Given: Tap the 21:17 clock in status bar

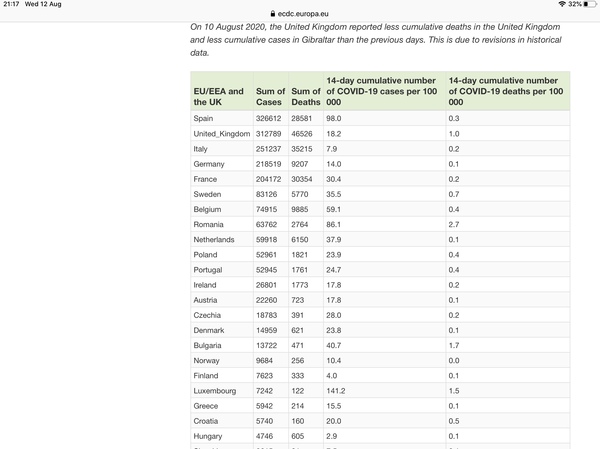Looking at the screenshot, I should [11, 4].
